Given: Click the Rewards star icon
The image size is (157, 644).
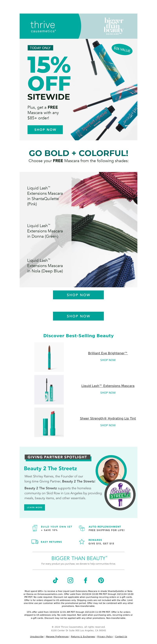Looking at the screenshot, I should (x=82, y=542).
